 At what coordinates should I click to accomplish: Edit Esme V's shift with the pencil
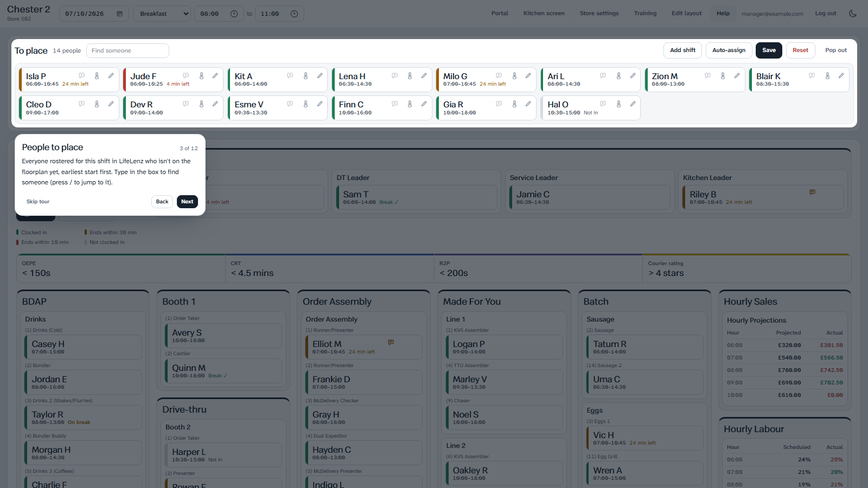(x=320, y=104)
